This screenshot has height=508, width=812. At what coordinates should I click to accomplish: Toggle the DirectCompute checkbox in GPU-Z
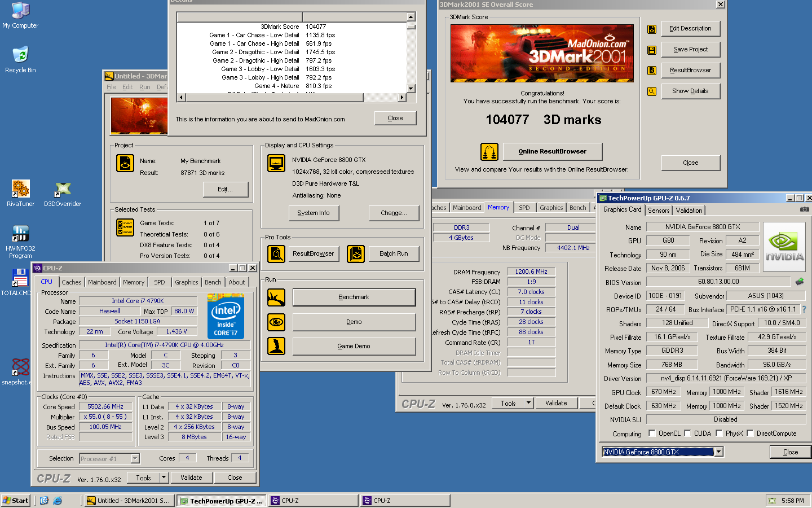(750, 433)
